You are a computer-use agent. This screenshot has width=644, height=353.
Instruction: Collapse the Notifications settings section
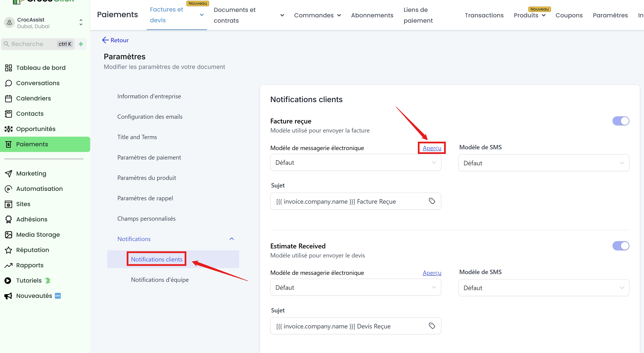tap(232, 239)
